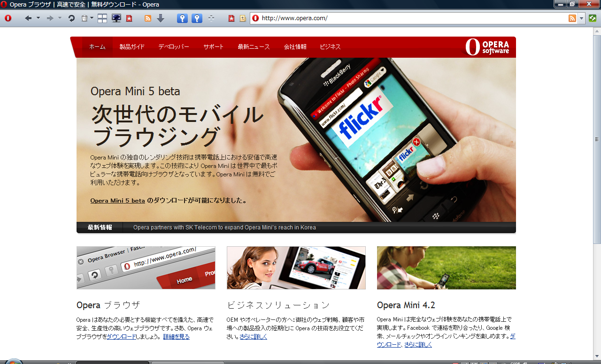
Task: Click the 次世代のモバイル ブラウジング headline
Action: point(177,126)
